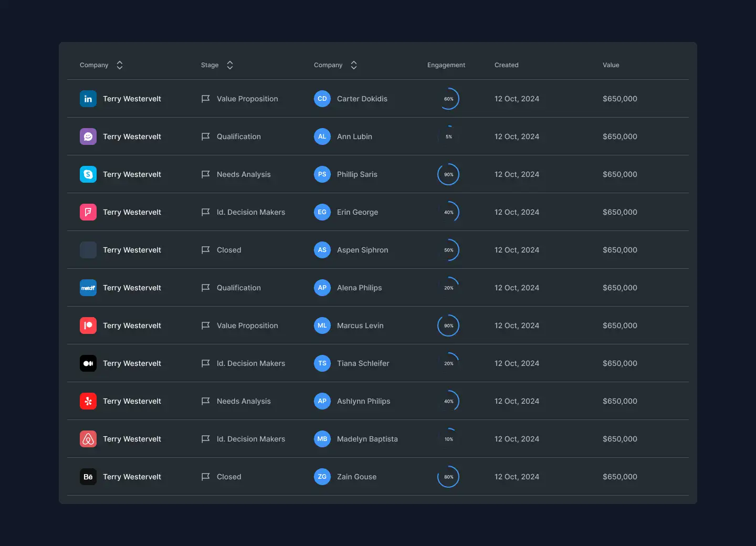Image resolution: width=756 pixels, height=546 pixels.
Task: Open the contact name Madelyn Baptista
Action: click(x=367, y=439)
